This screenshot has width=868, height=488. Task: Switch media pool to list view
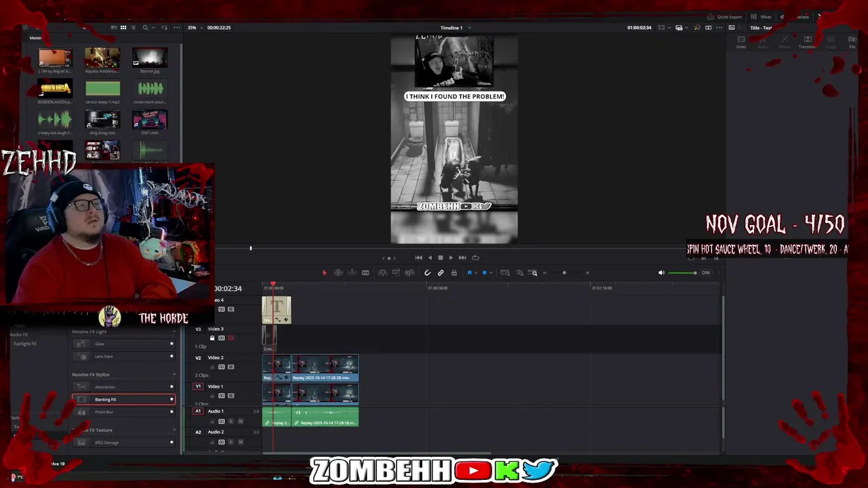(133, 28)
